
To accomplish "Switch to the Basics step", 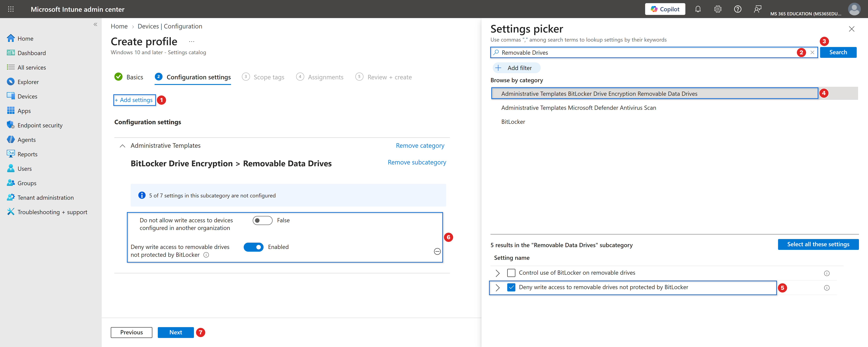I will pos(129,77).
